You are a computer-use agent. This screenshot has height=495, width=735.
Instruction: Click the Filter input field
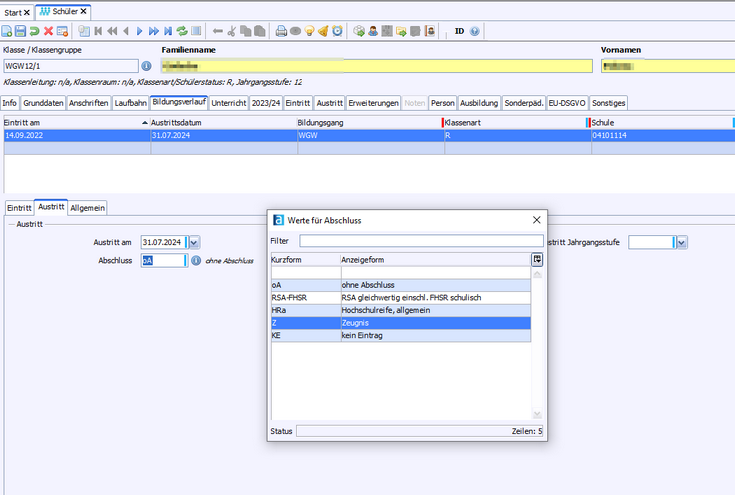tap(420, 241)
